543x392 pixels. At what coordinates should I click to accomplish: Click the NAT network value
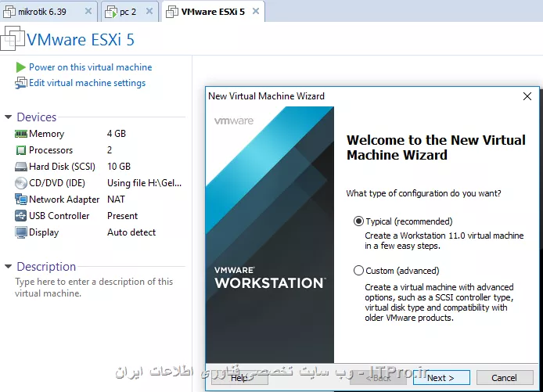[x=116, y=200]
